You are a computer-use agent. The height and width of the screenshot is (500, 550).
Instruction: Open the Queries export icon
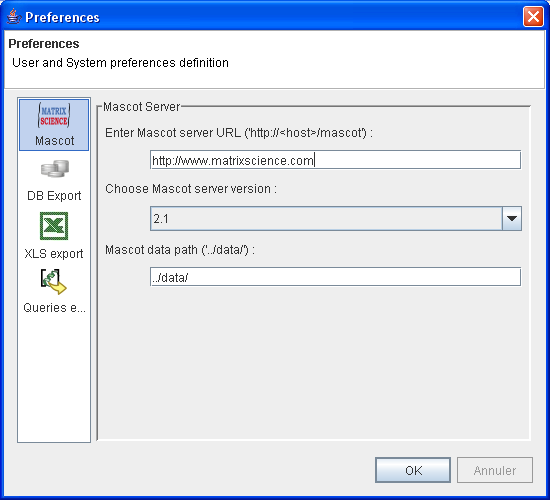[53, 281]
